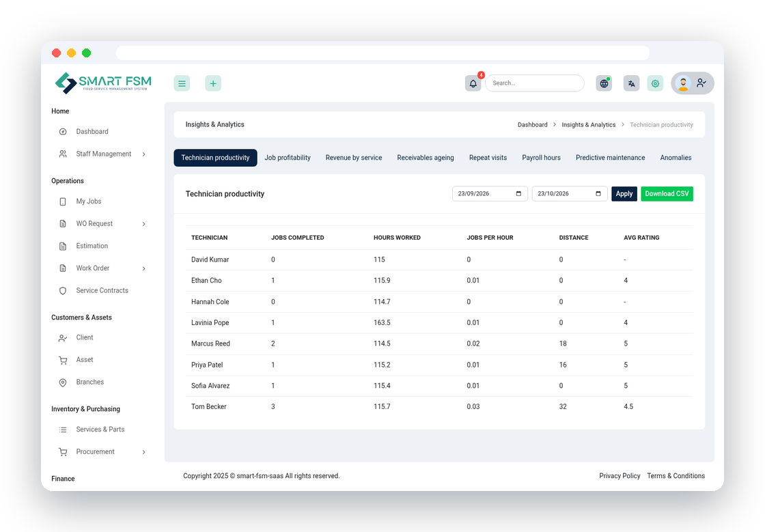Click the Smart FSM logo
Screen dimensions: 765x532
tap(103, 83)
